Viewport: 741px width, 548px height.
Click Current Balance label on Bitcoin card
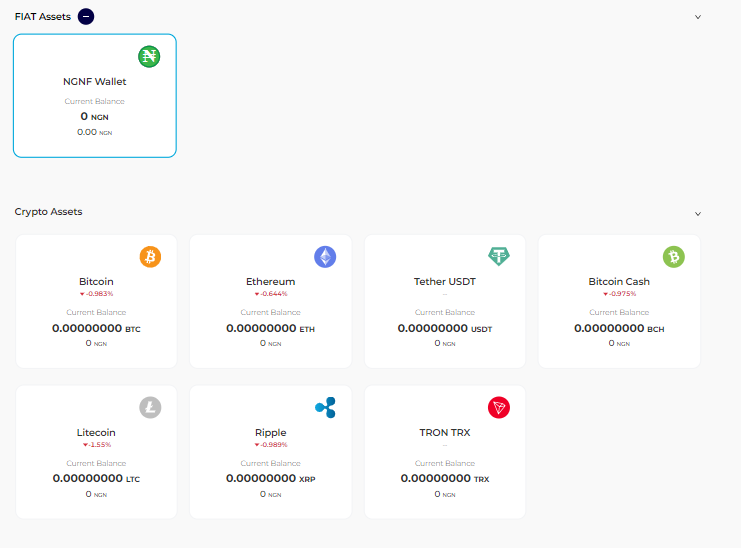click(96, 312)
